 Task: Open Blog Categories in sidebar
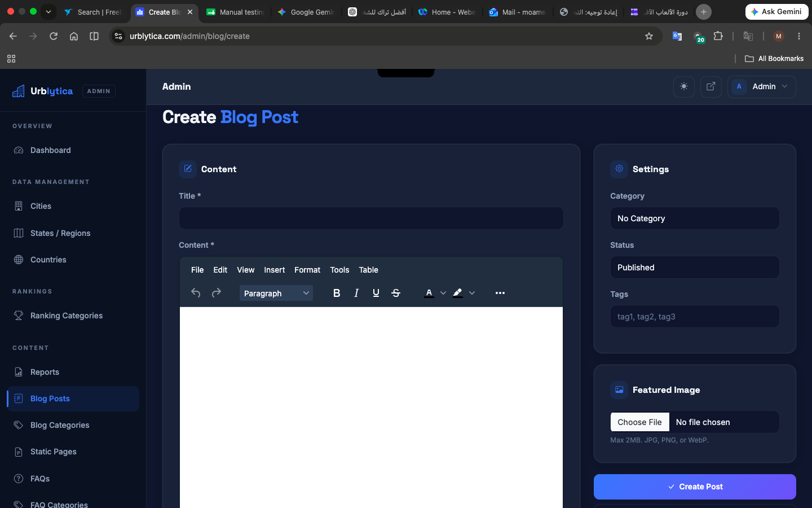pyautogui.click(x=73, y=425)
